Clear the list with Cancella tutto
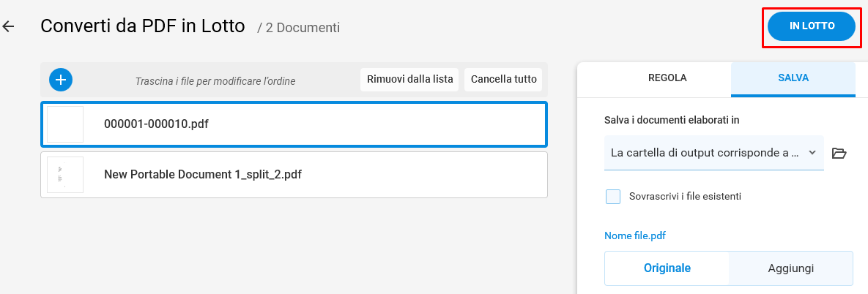This screenshot has height=294, width=868. 504,80
